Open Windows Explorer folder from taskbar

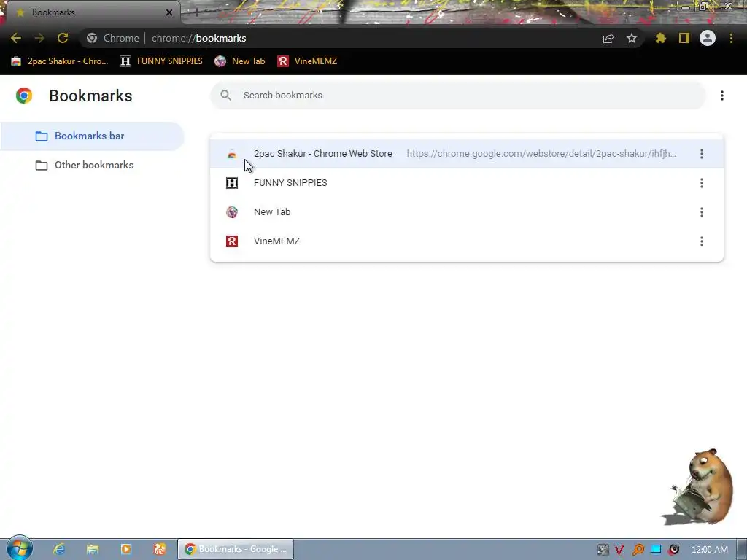pyautogui.click(x=93, y=549)
